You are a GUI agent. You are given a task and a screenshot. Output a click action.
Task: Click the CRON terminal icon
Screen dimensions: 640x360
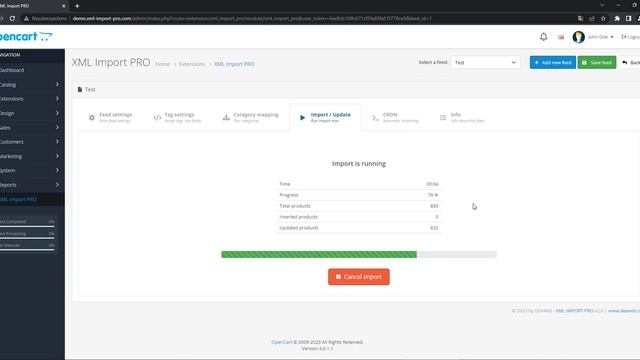pos(375,118)
